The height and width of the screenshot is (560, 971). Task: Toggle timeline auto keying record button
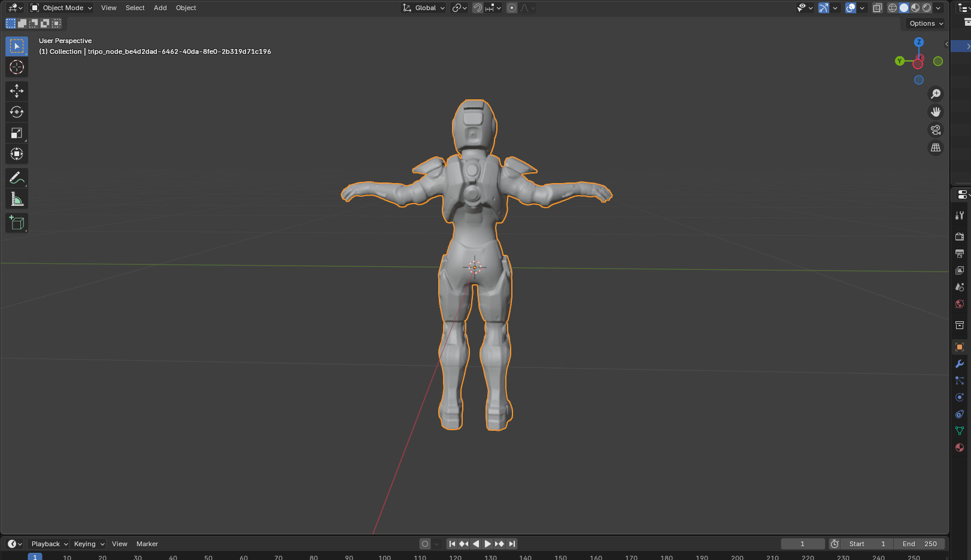(425, 544)
